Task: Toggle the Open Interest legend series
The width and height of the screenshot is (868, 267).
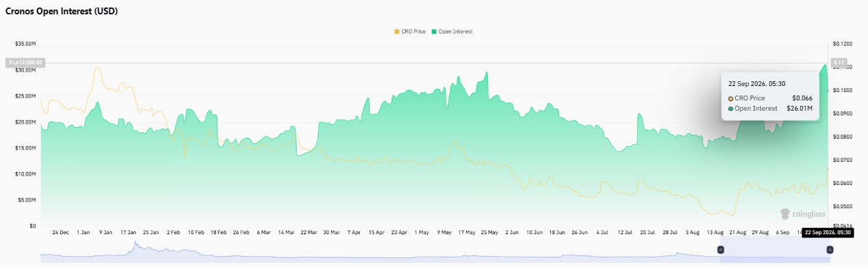Action: 452,31
